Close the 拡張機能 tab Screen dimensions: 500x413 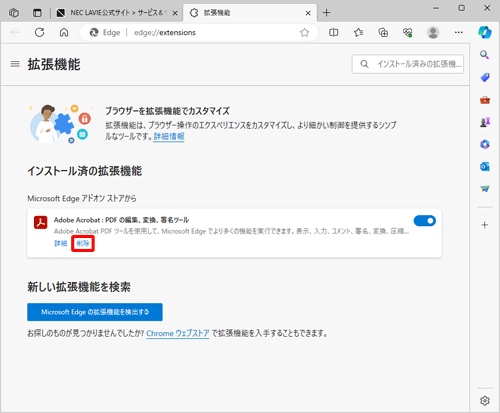coord(308,13)
